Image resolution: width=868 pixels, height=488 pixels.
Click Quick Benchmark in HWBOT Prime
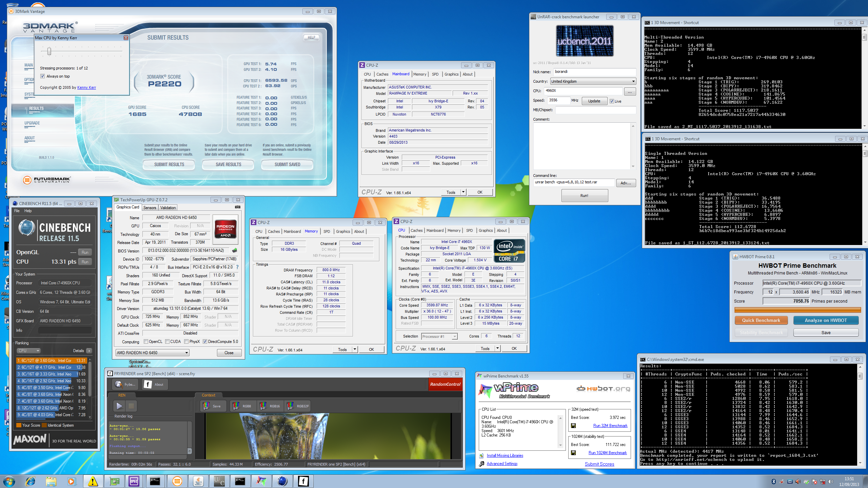point(761,320)
